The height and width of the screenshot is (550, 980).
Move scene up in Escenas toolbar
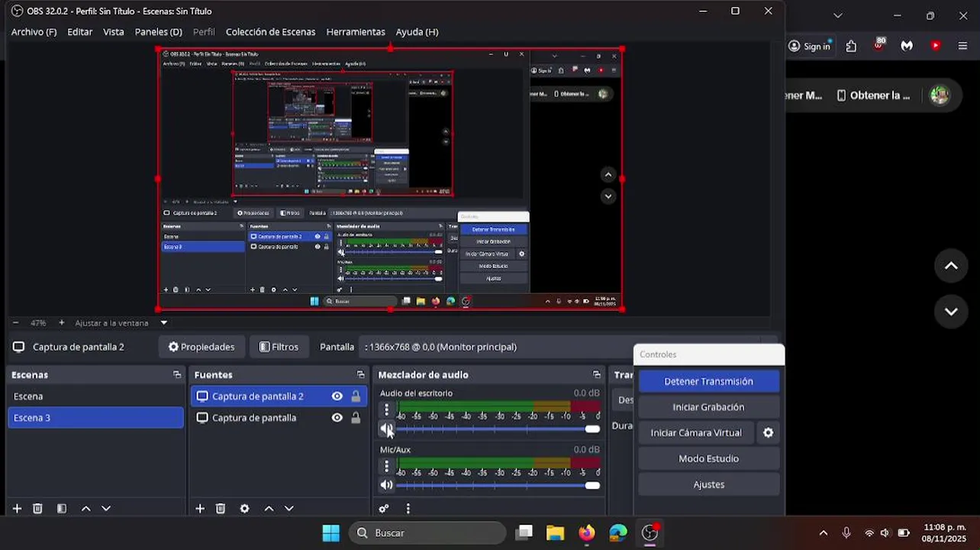click(86, 509)
